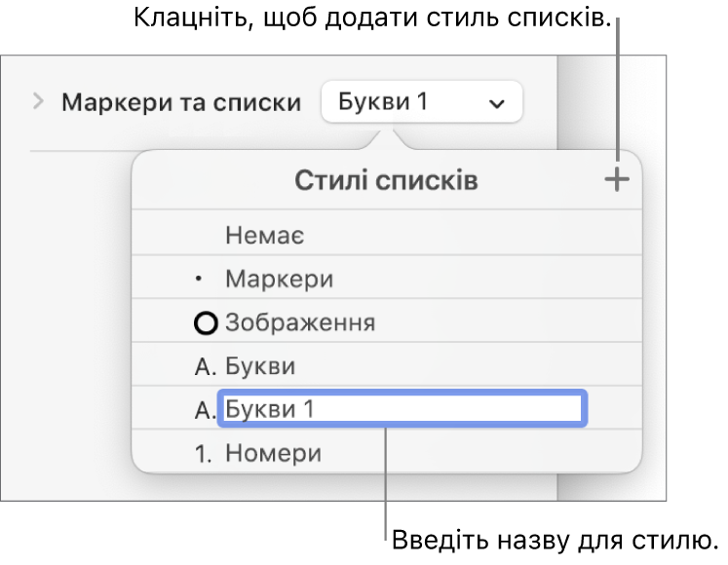Choose the Зображення list style
Viewport: 728px width, 565px height.
click(387, 320)
